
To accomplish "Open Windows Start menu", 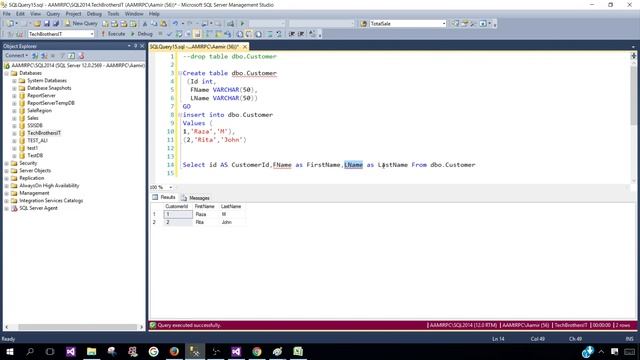I will tap(9, 351).
